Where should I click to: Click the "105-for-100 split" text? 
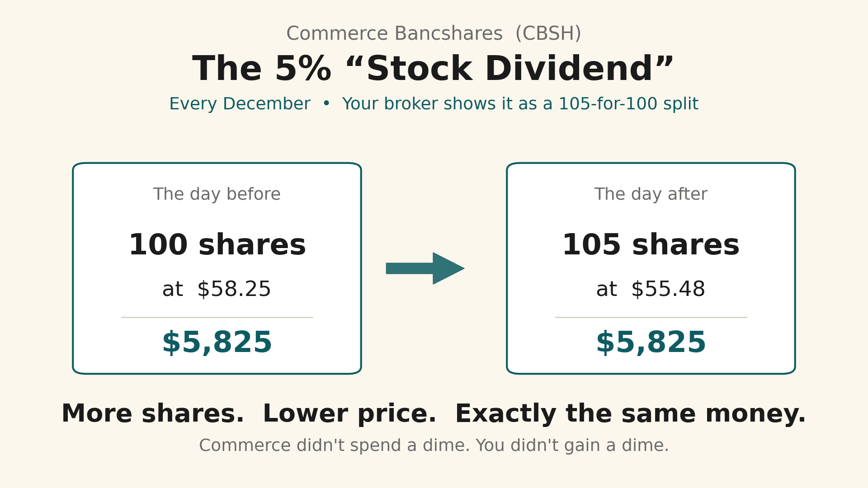click(629, 104)
